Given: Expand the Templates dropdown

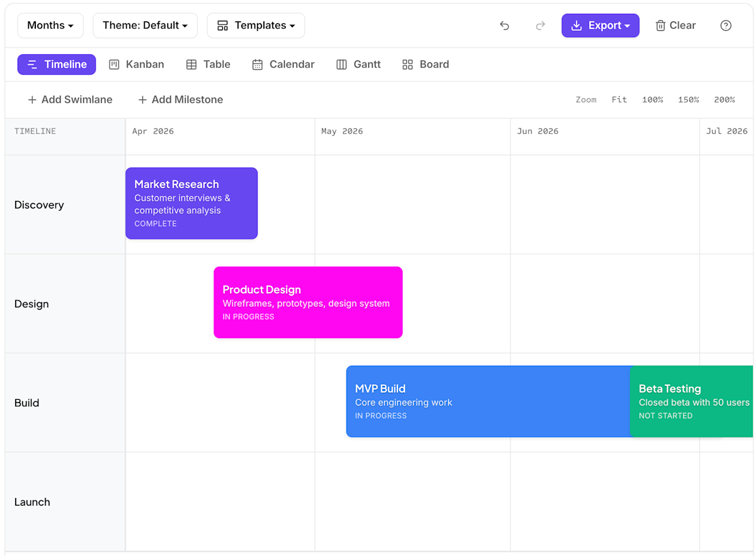Looking at the screenshot, I should point(256,26).
